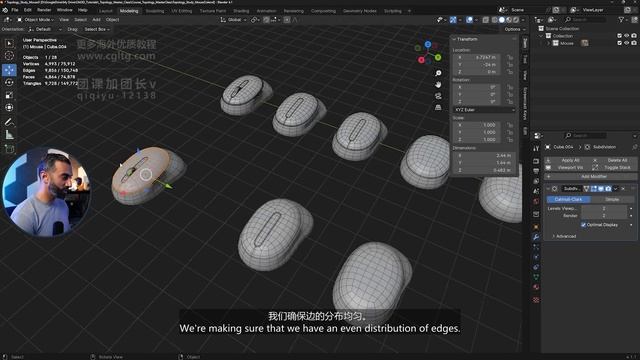Open the Output properties tab icon

pos(536,171)
